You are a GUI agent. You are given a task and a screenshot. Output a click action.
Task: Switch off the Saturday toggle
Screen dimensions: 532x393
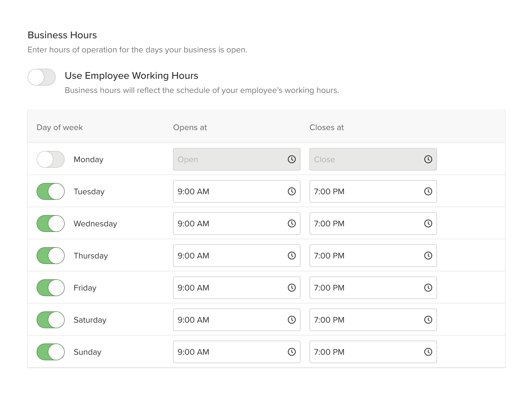[x=51, y=320]
